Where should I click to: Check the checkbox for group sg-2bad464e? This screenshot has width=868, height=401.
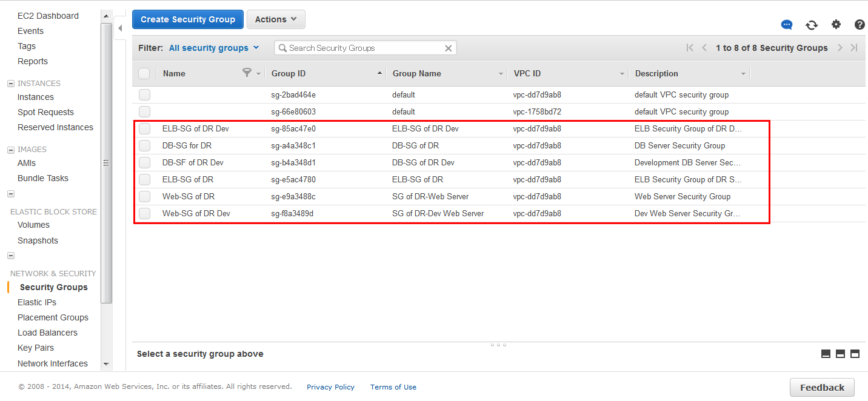[x=144, y=94]
